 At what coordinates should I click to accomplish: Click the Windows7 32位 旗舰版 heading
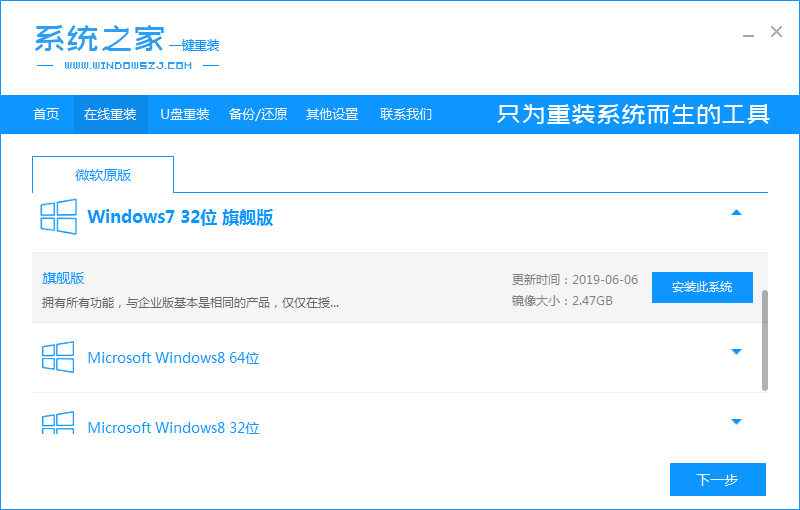[x=180, y=217]
